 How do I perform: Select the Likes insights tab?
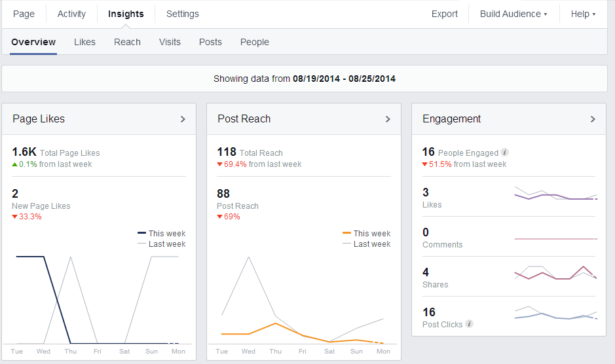coord(84,42)
